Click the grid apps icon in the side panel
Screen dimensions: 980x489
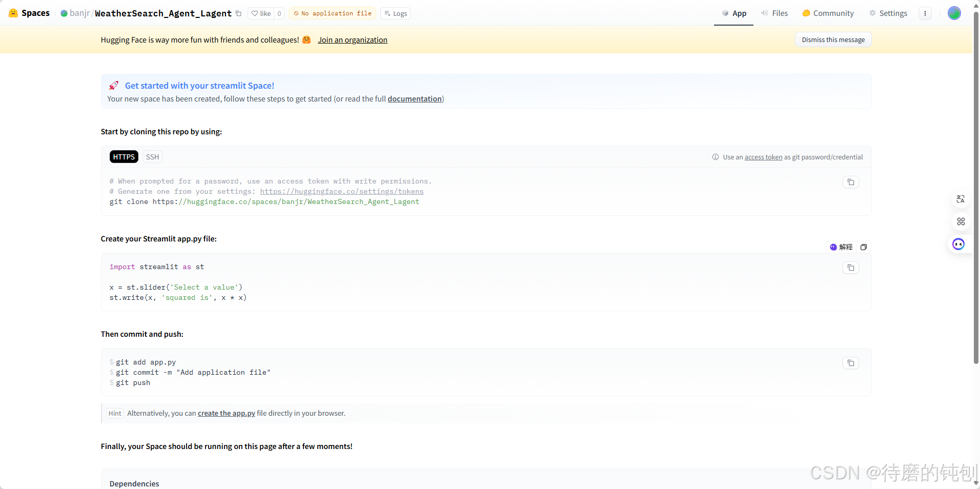(961, 221)
